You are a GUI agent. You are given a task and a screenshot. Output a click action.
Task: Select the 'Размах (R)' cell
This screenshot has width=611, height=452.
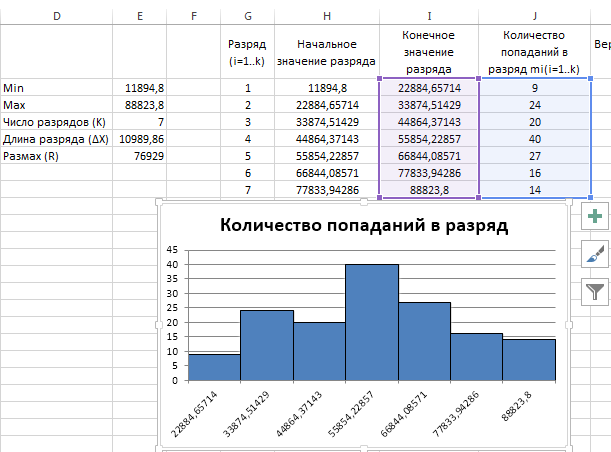[57, 156]
